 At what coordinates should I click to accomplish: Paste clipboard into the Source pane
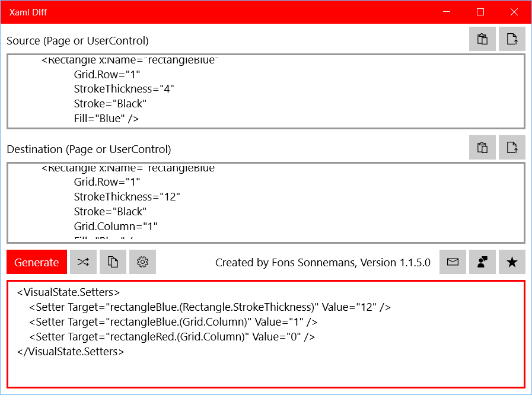(x=482, y=39)
